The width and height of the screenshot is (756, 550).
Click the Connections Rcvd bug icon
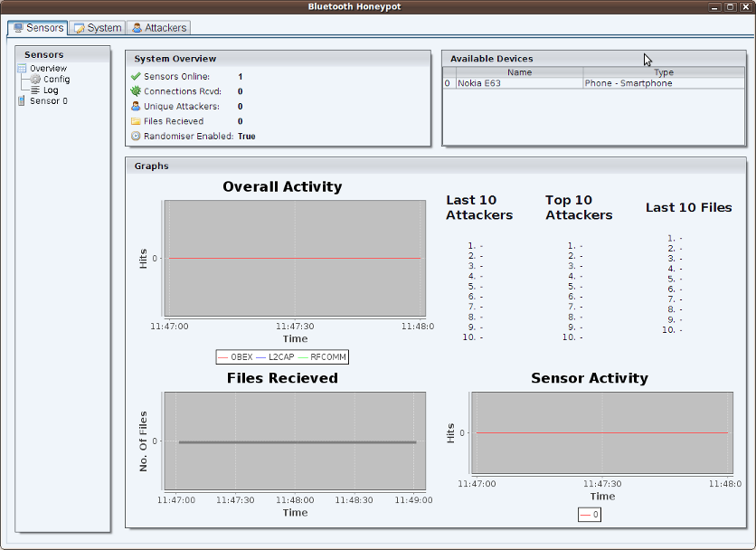pyautogui.click(x=136, y=91)
